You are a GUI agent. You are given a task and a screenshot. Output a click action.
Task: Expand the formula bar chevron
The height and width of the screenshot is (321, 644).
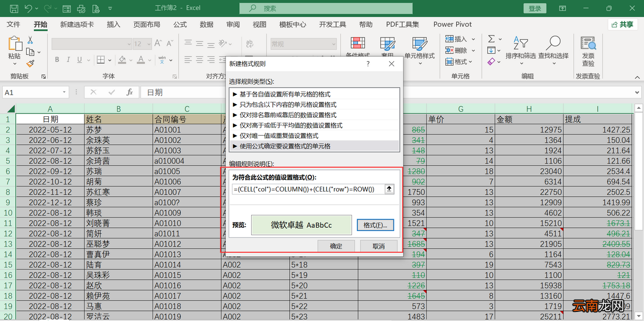click(638, 92)
